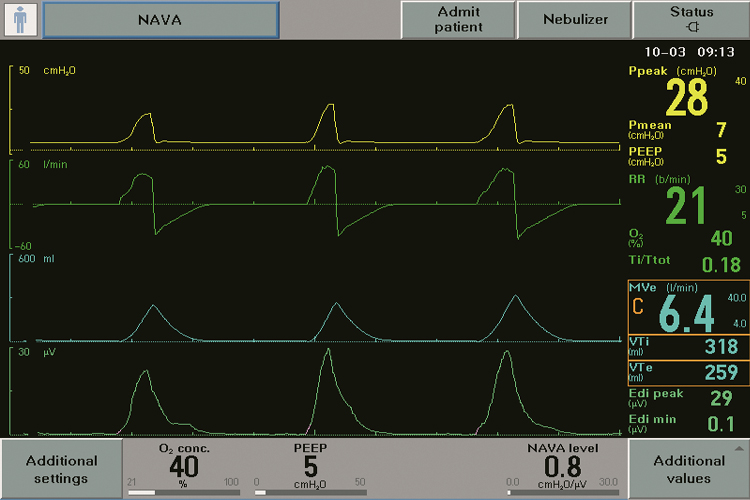Select the NAVA level 0.8 setting
Viewport: 750px width, 500px height.
[563, 462]
